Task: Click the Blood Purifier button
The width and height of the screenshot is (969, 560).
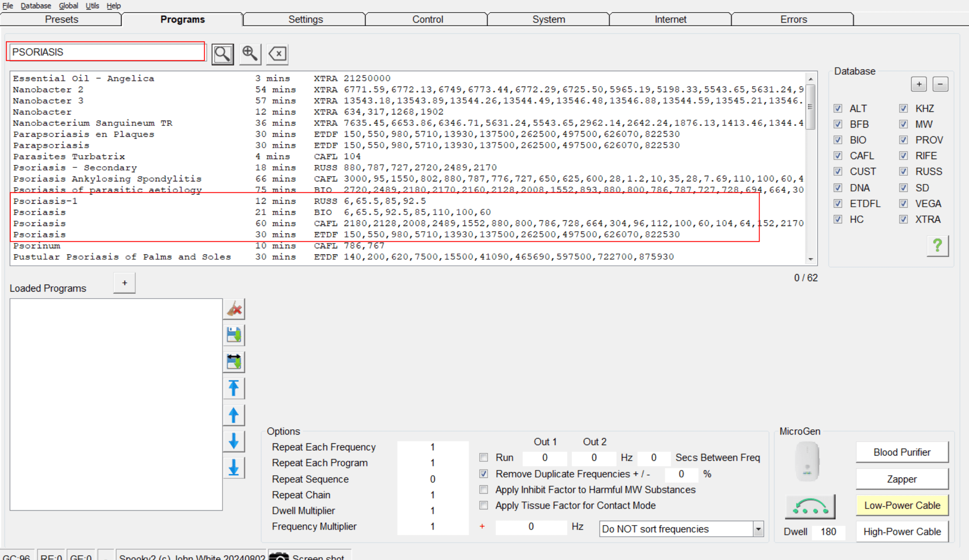Action: tap(902, 452)
